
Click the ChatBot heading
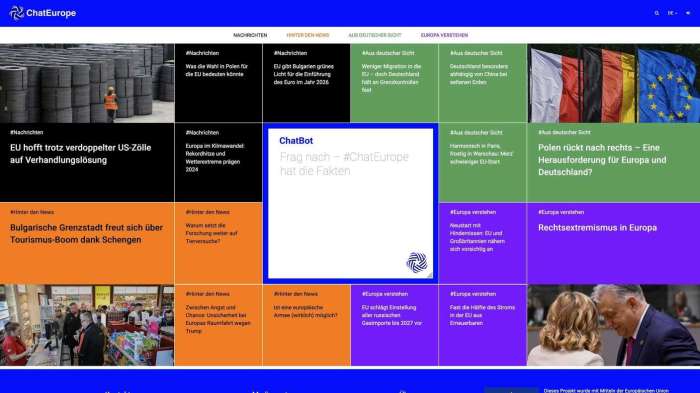(x=296, y=141)
